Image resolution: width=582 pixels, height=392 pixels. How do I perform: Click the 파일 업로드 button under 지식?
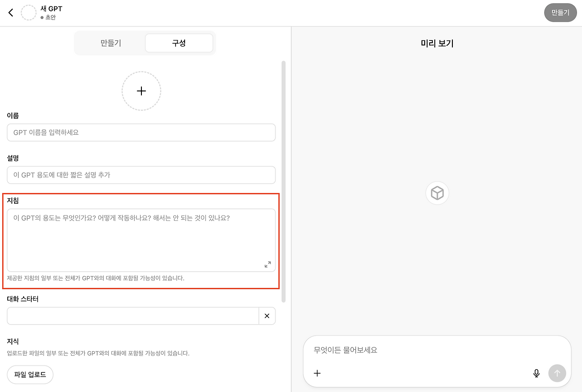[30, 374]
